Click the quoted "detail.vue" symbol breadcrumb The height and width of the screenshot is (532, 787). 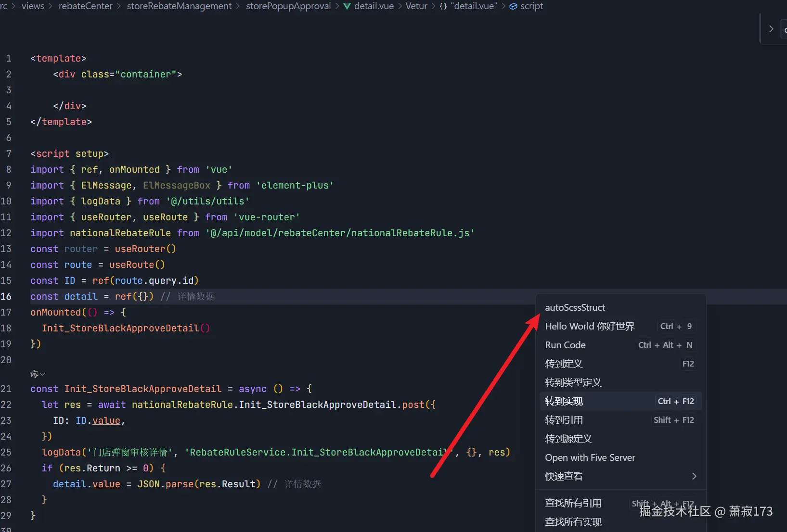(x=474, y=6)
